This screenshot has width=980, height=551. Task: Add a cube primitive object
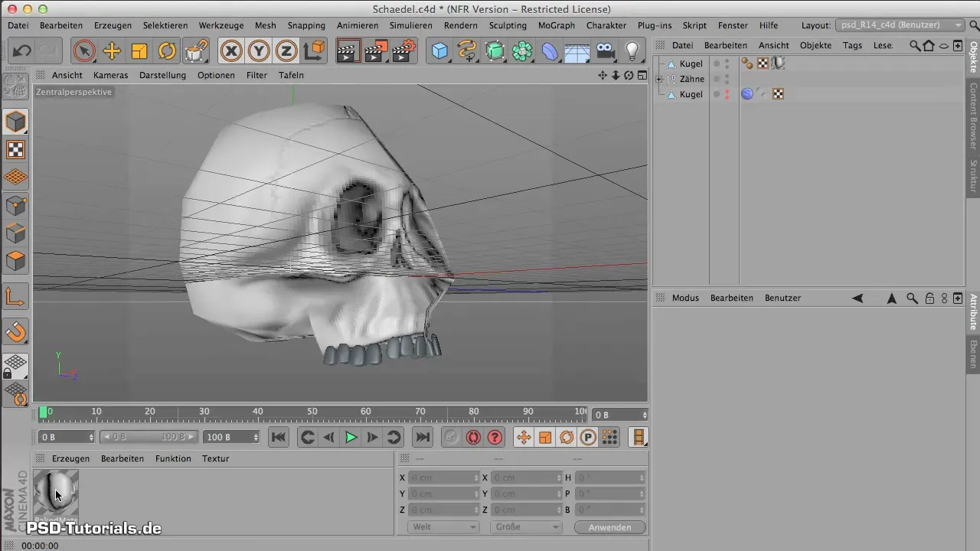[x=439, y=51]
